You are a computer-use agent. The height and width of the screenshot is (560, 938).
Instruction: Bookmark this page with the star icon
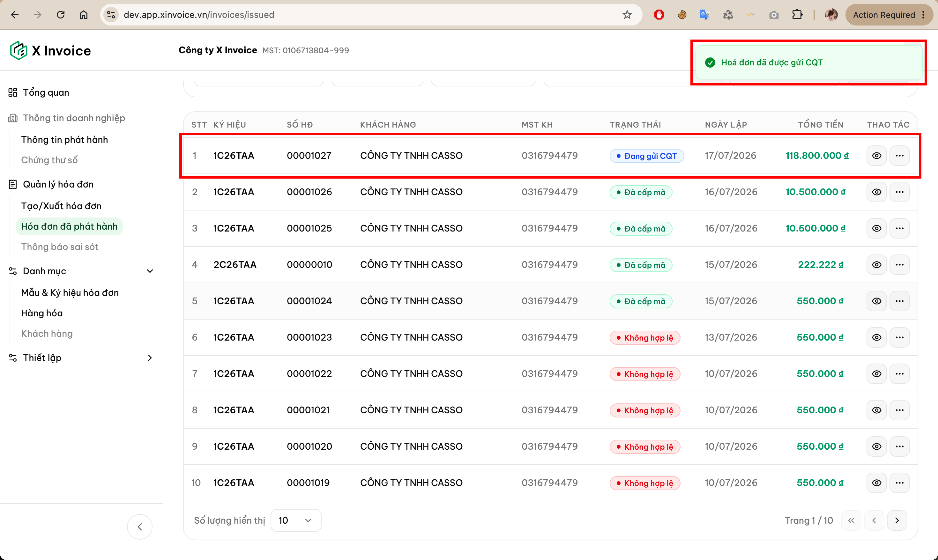click(x=627, y=15)
